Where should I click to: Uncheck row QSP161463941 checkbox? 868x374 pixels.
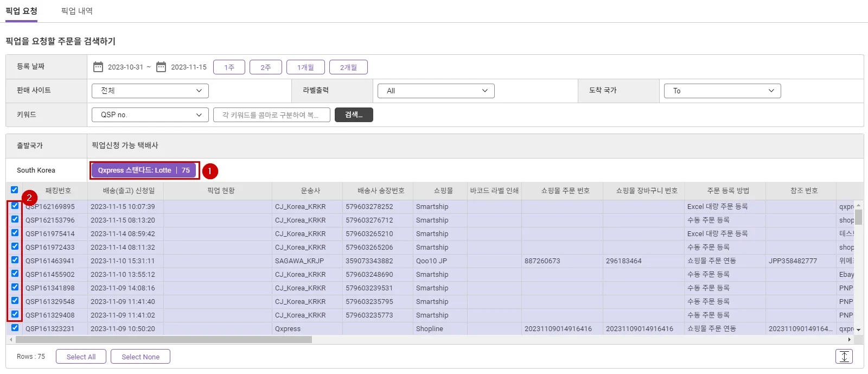15,260
